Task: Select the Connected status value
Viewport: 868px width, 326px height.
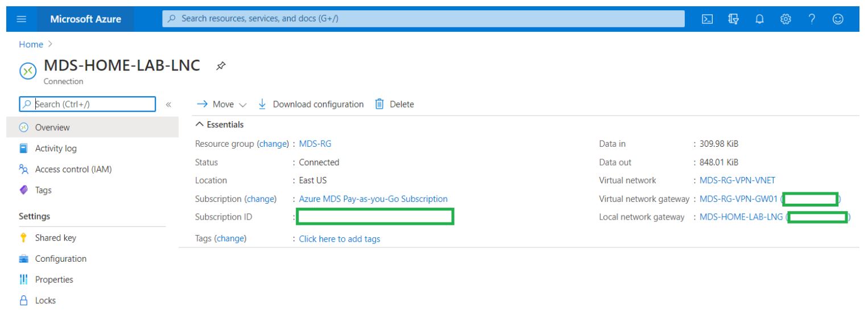Action: (319, 162)
